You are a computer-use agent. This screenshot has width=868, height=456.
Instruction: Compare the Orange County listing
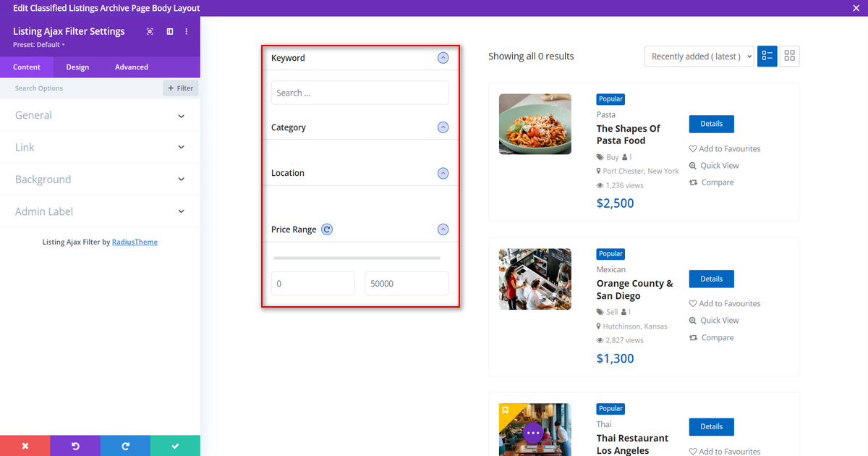[712, 337]
